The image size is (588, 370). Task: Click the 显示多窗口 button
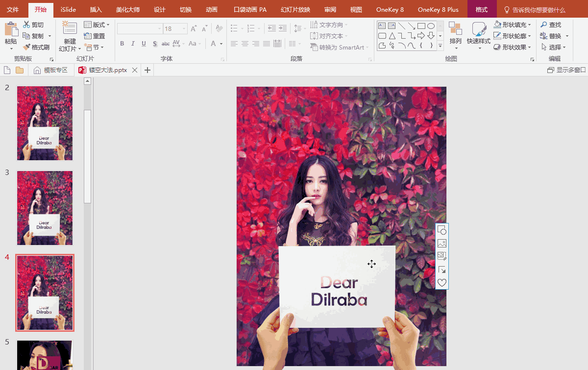tap(566, 71)
